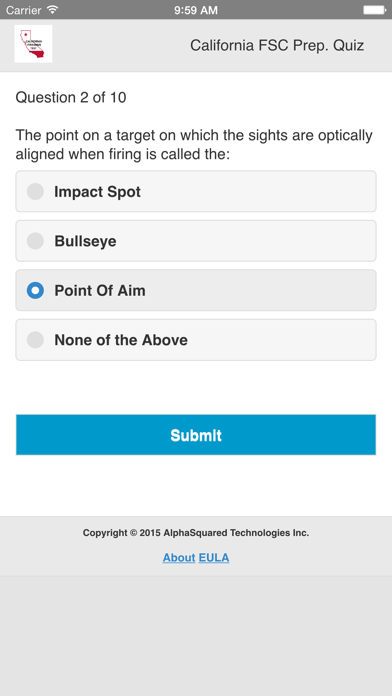Click the copyright AlphaSquared Technologies text
Viewport: 392px width, 696px height.
pos(196,533)
